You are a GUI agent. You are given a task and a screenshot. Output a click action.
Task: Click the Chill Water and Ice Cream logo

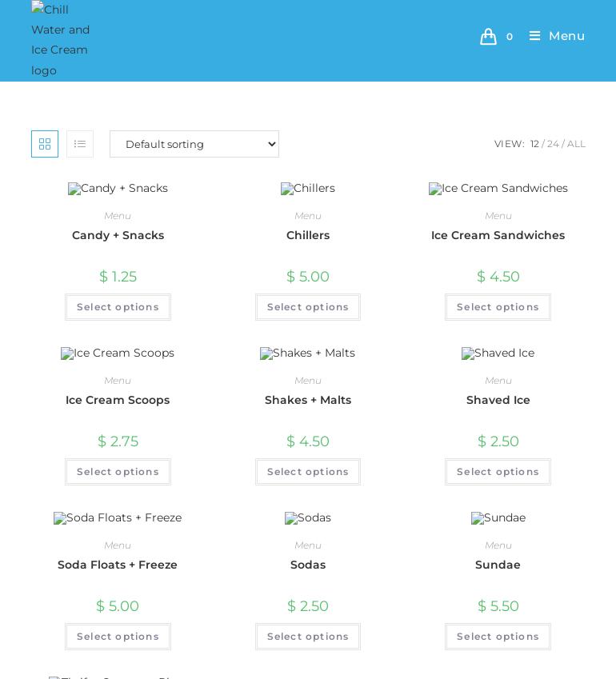(61, 40)
